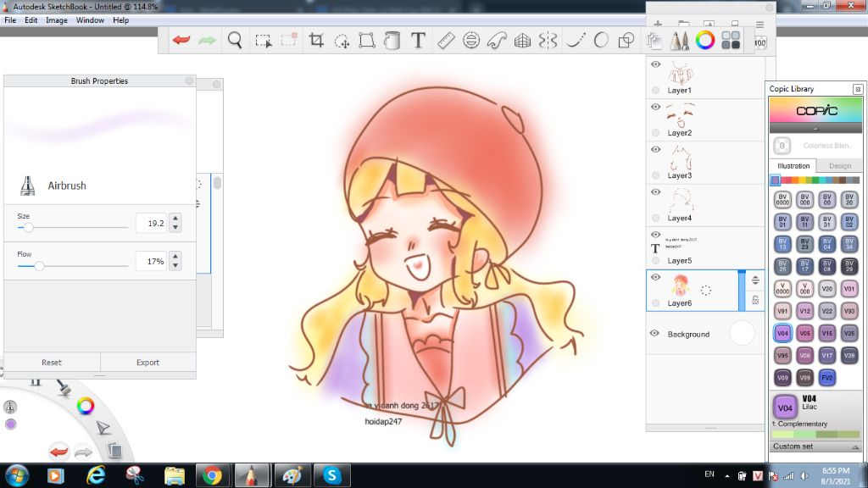Click Export in Brush Properties
868x488 pixels.
click(x=147, y=363)
